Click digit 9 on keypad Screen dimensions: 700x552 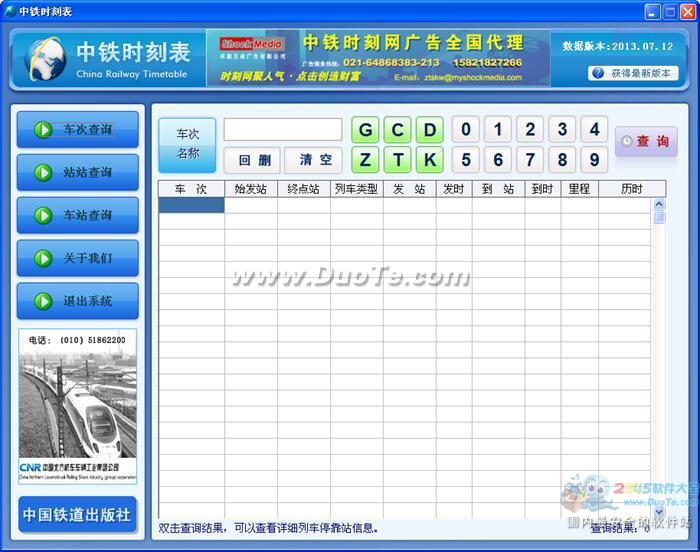pyautogui.click(x=594, y=159)
